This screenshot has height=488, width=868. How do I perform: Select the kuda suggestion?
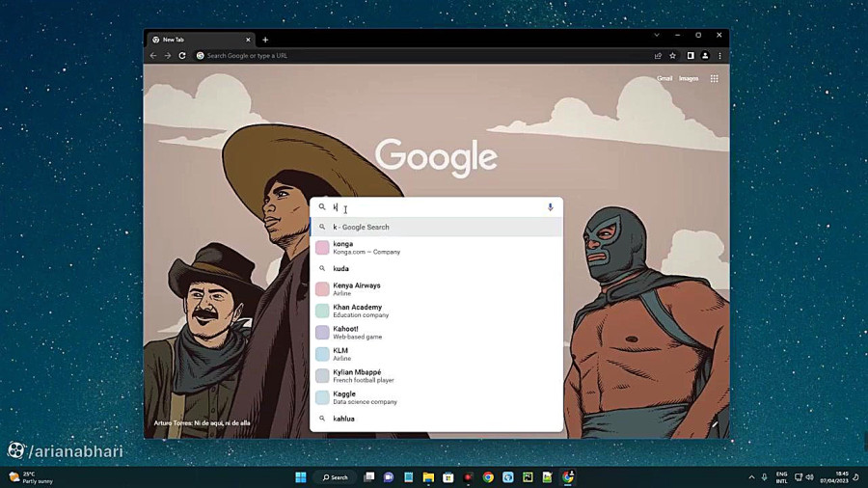point(436,268)
